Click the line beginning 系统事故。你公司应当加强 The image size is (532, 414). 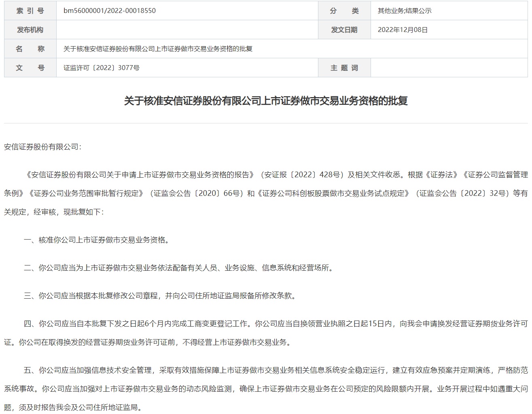pos(266,389)
